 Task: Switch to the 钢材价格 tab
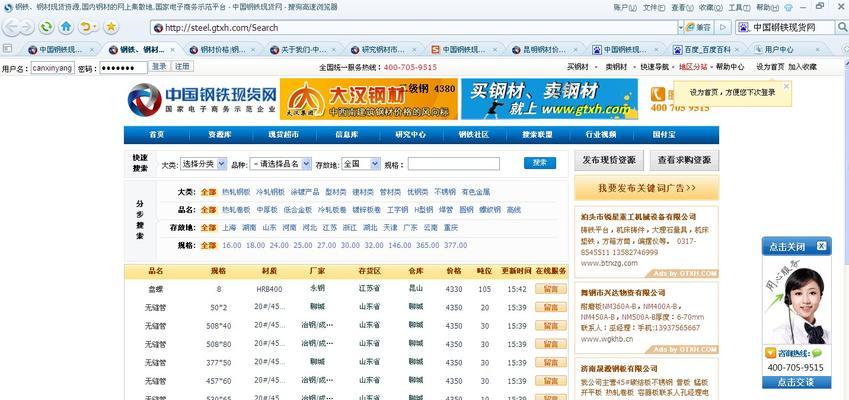(222, 50)
